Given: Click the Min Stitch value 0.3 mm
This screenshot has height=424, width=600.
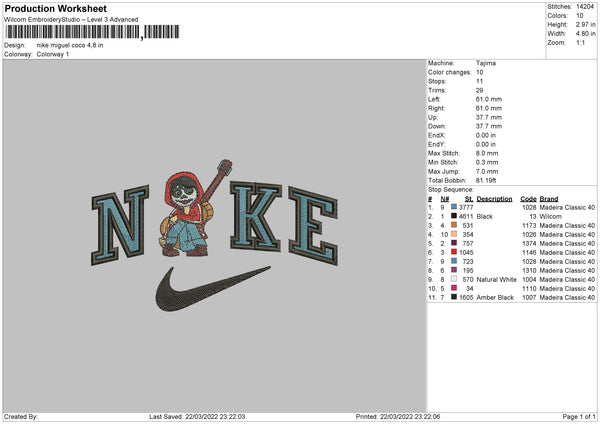Looking at the screenshot, I should [487, 162].
